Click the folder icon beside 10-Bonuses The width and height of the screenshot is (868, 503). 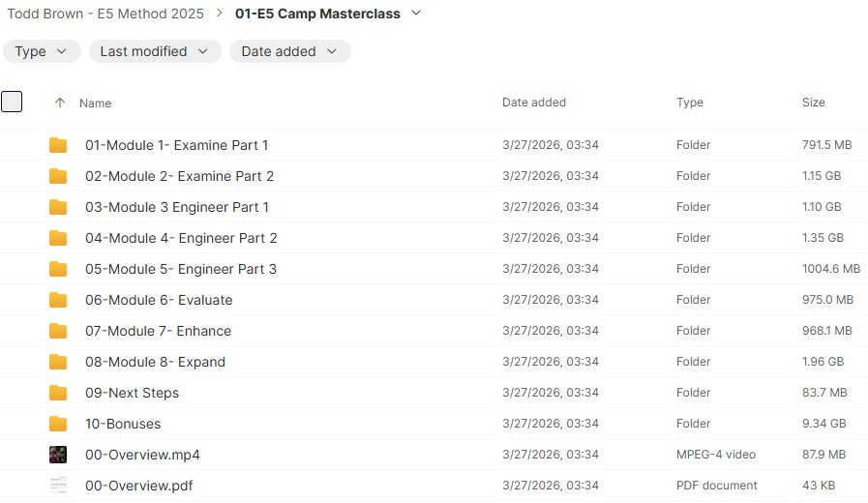click(x=58, y=424)
